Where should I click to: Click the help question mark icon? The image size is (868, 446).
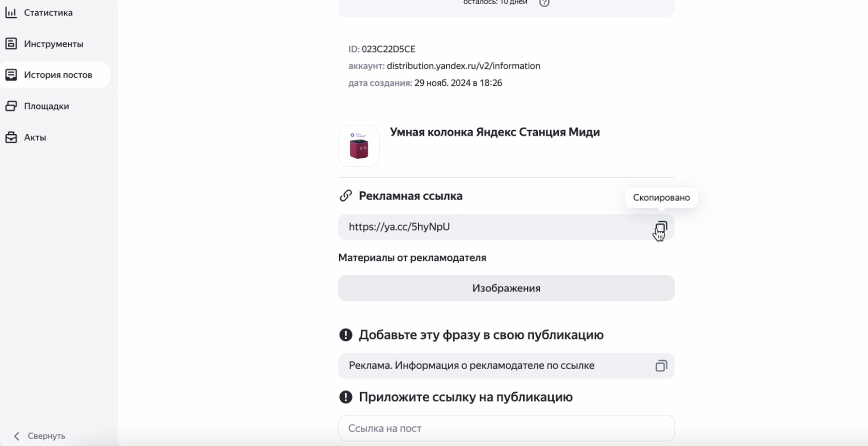point(544,3)
